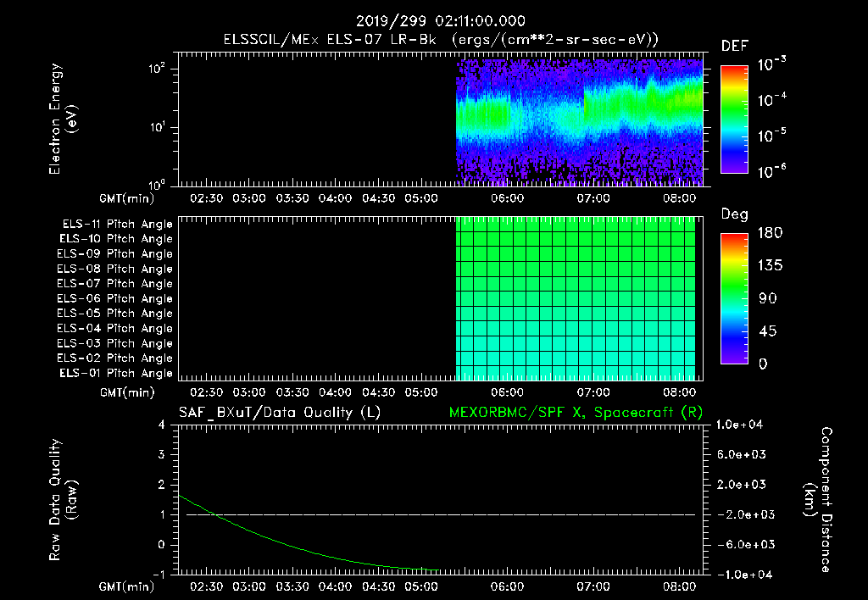Viewport: 868px width, 600px height.
Task: Click 08:00 on the data quality panel time axis
Action: click(x=679, y=586)
